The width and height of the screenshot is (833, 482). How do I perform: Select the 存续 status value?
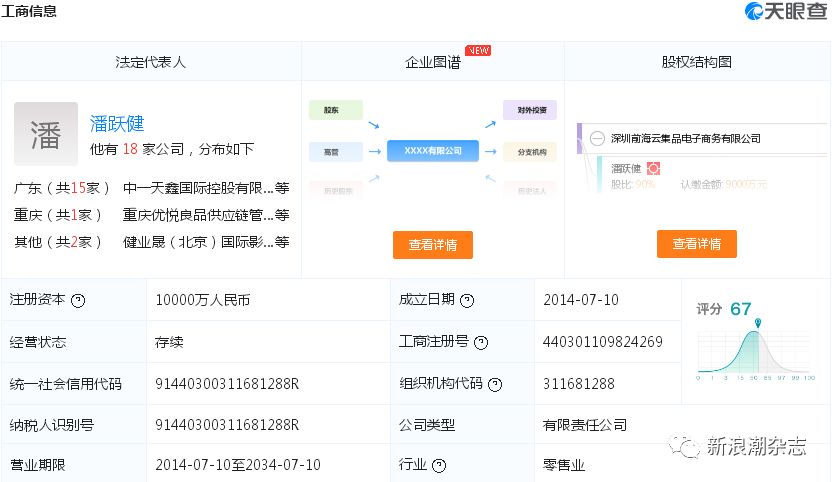[169, 342]
